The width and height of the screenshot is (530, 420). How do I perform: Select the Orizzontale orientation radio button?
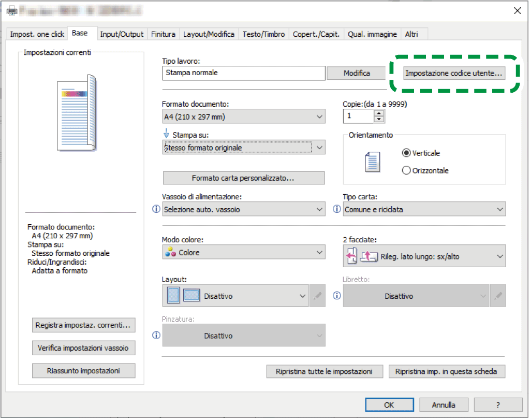coord(406,170)
